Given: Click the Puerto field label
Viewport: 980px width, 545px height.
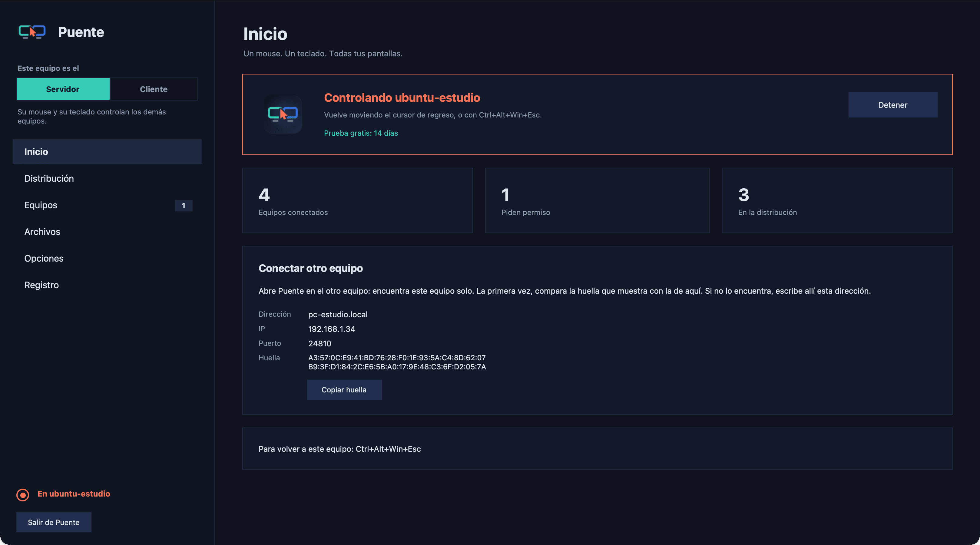Looking at the screenshot, I should click(x=270, y=343).
